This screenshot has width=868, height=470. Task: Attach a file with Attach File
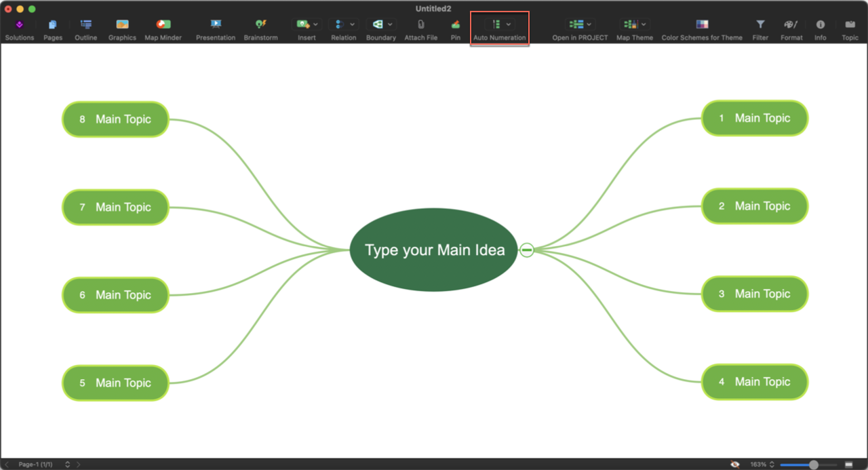pos(421,29)
